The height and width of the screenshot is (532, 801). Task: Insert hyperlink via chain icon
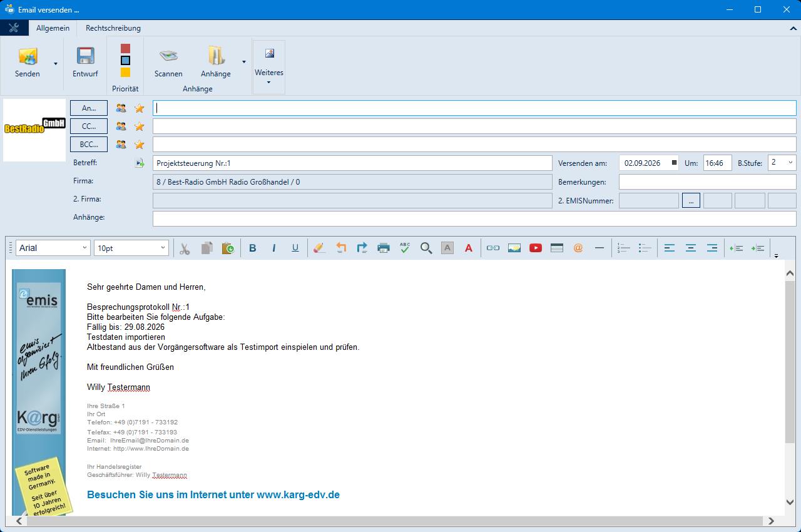pos(493,248)
